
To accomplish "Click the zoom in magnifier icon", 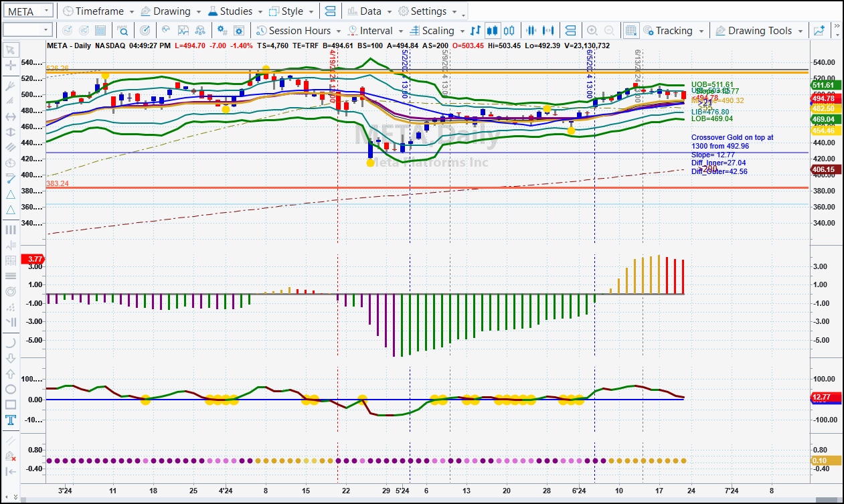I will [592, 30].
